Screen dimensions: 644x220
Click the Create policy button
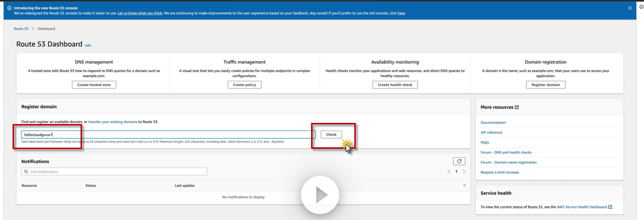coord(245,85)
